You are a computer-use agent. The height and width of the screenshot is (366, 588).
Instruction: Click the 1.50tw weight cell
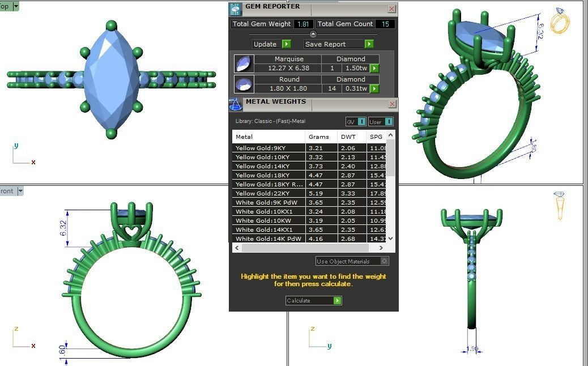(356, 68)
